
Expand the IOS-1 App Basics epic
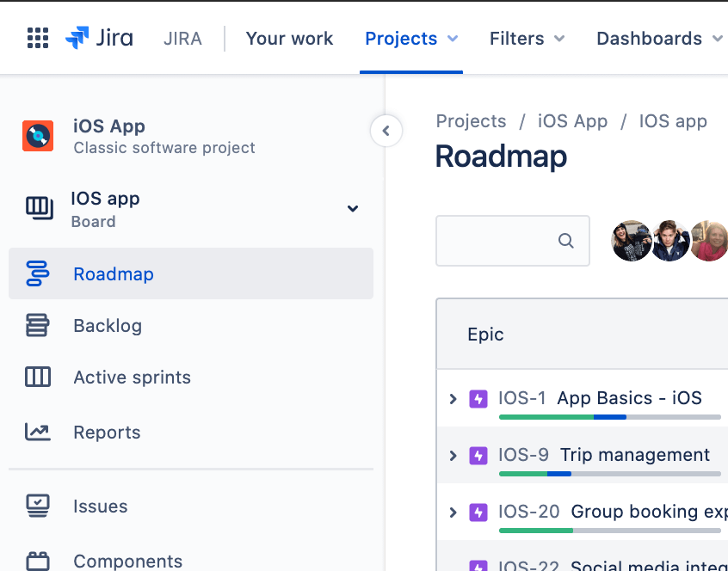click(453, 399)
